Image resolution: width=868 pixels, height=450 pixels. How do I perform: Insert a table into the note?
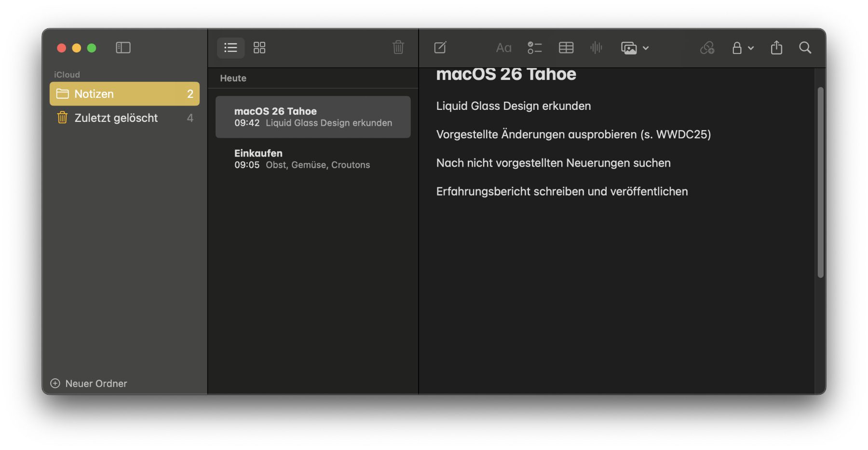click(x=566, y=48)
